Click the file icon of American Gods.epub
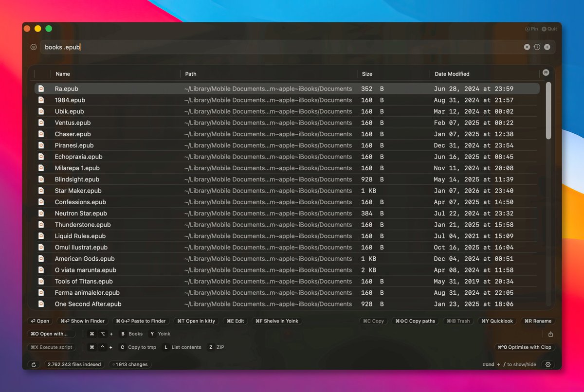The image size is (584, 392). (x=41, y=259)
